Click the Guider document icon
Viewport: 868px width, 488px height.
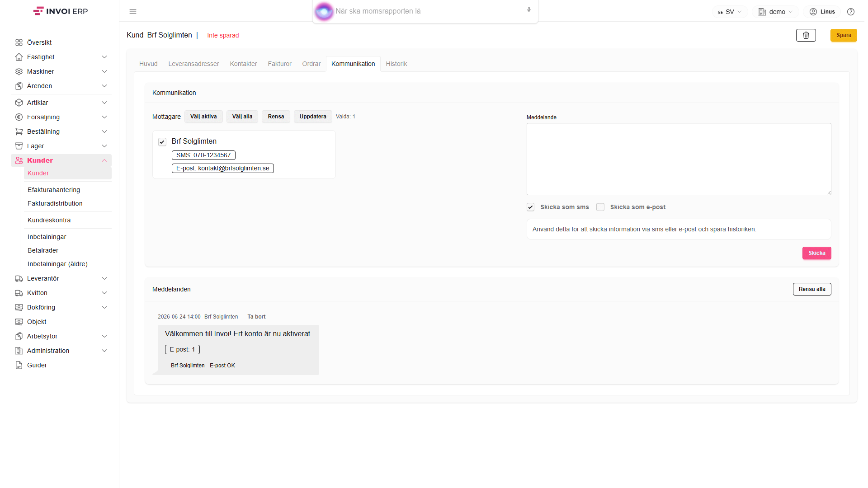click(19, 365)
